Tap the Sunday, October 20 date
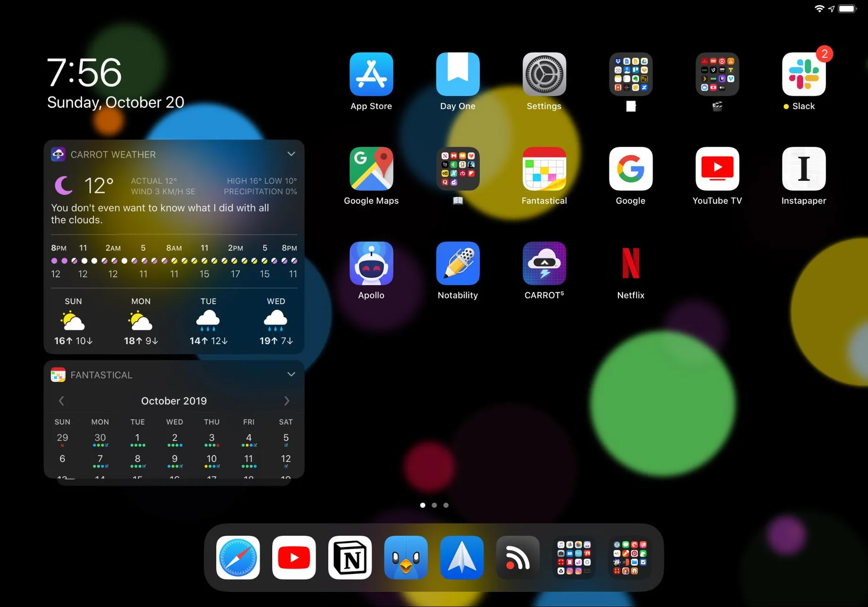Image resolution: width=868 pixels, height=607 pixels. (x=116, y=102)
